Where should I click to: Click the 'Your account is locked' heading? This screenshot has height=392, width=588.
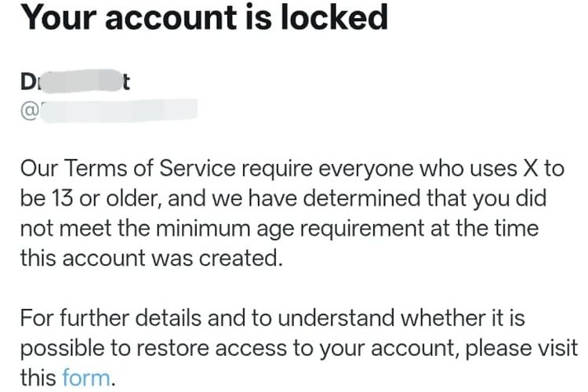[204, 16]
